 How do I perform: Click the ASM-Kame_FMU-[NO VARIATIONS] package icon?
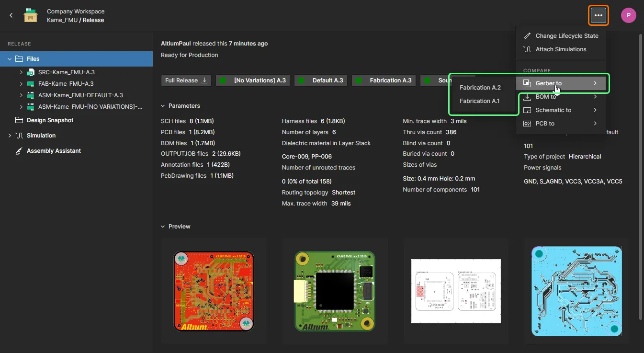coord(31,107)
